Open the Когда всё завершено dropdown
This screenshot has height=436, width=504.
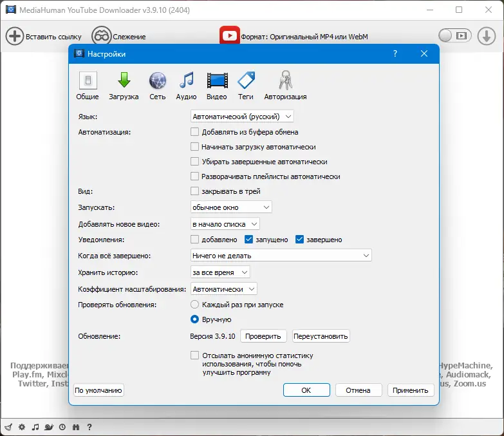pos(281,255)
